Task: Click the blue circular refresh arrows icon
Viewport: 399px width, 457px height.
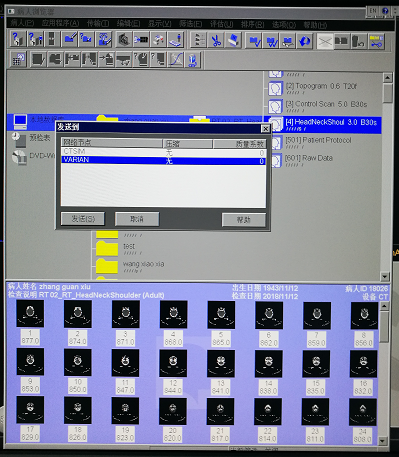Action: (305, 41)
